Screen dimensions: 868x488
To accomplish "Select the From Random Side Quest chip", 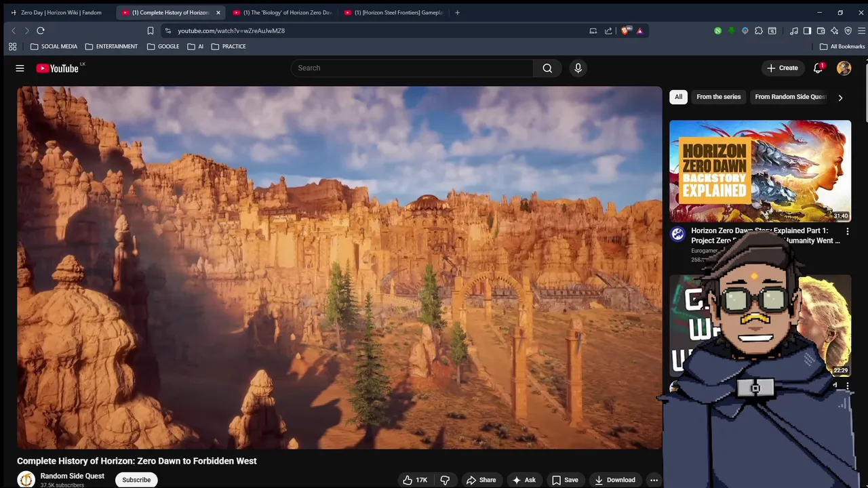I will pos(790,97).
